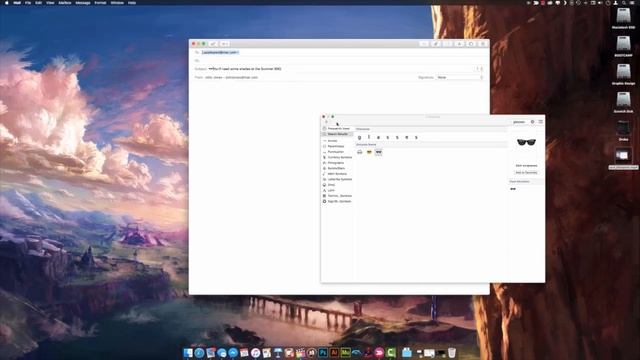
Task: Open Finder from the Dock
Action: [188, 353]
